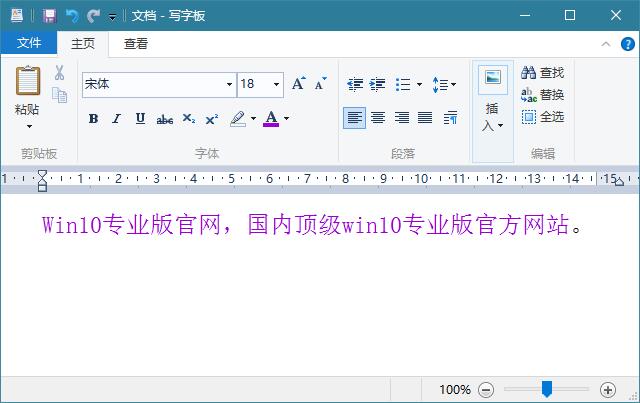Click the text highlight color pen icon
Screen dimensions: 640x403
[x=238, y=118]
